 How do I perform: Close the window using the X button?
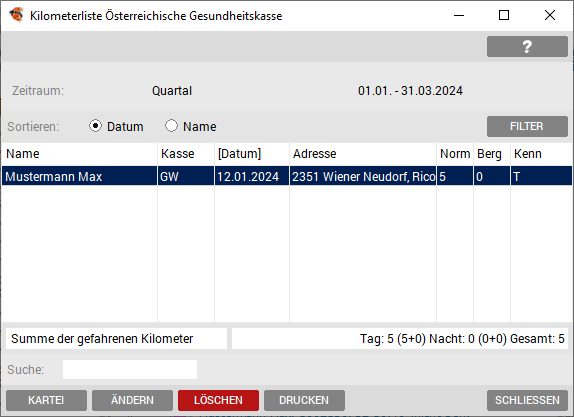[550, 15]
